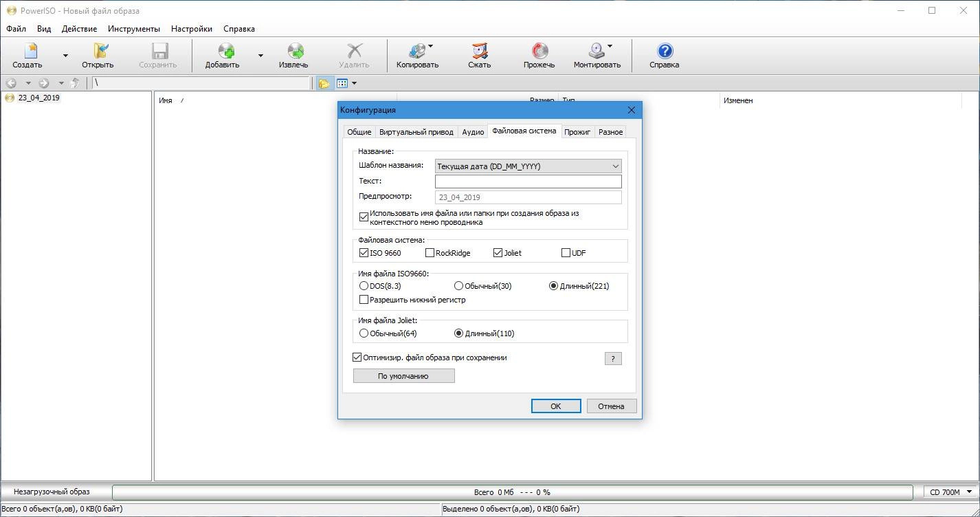Select the Длинный(221) radio button
This screenshot has width=980, height=517.
(x=553, y=286)
